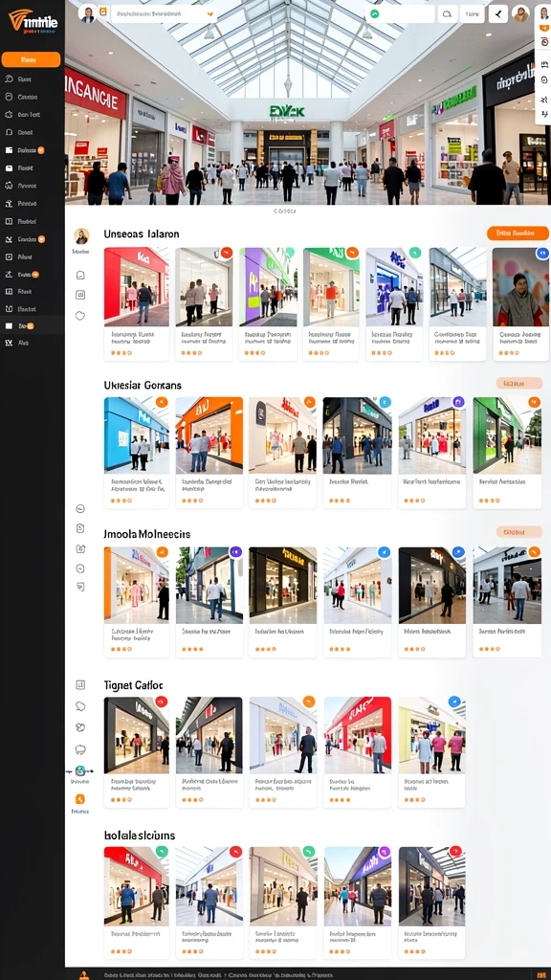Open the hooded person portrait card
The height and width of the screenshot is (980, 551).
pos(520,304)
